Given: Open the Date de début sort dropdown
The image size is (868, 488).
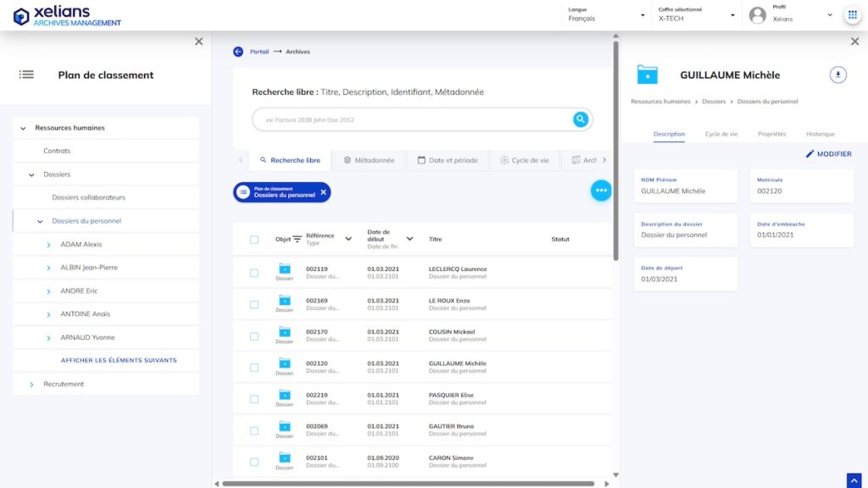Looking at the screenshot, I should point(409,239).
